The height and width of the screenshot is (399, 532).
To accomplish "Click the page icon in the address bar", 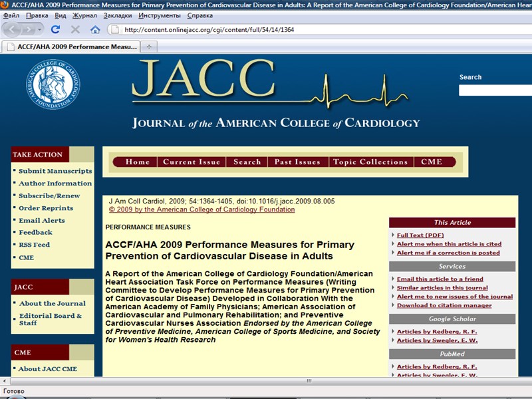I will pos(115,29).
